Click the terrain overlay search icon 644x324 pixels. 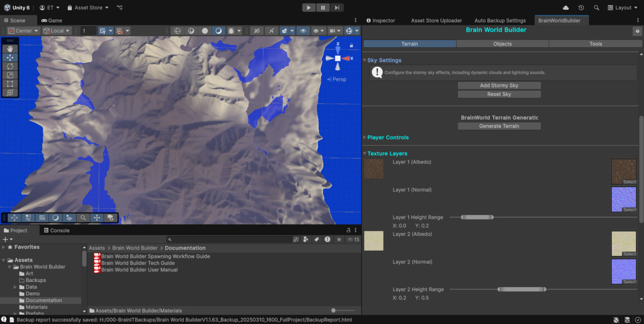point(83,218)
